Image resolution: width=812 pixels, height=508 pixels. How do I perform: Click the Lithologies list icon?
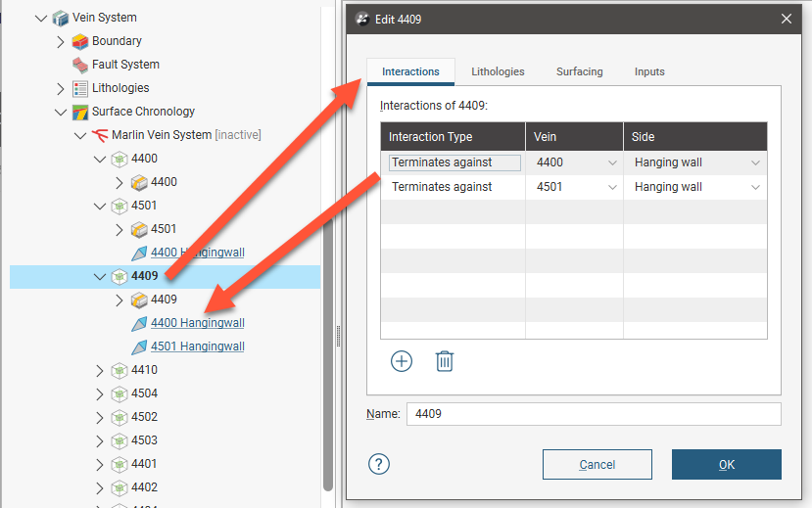[x=80, y=88]
